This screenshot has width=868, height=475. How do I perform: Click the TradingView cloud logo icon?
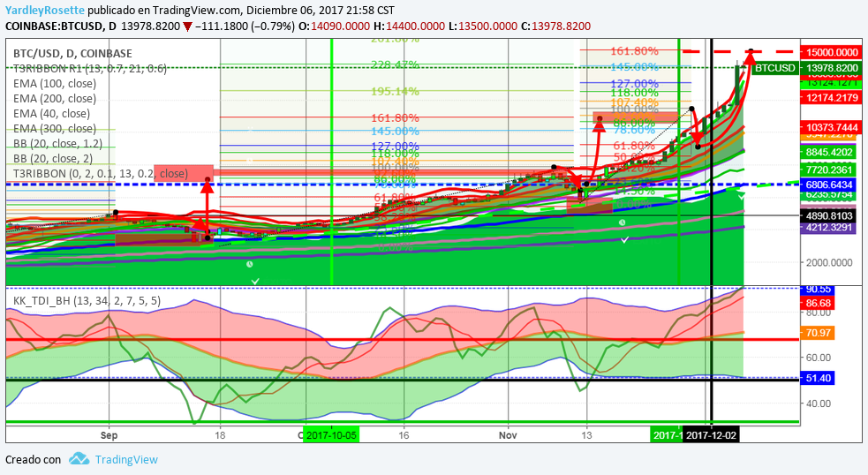(x=79, y=459)
